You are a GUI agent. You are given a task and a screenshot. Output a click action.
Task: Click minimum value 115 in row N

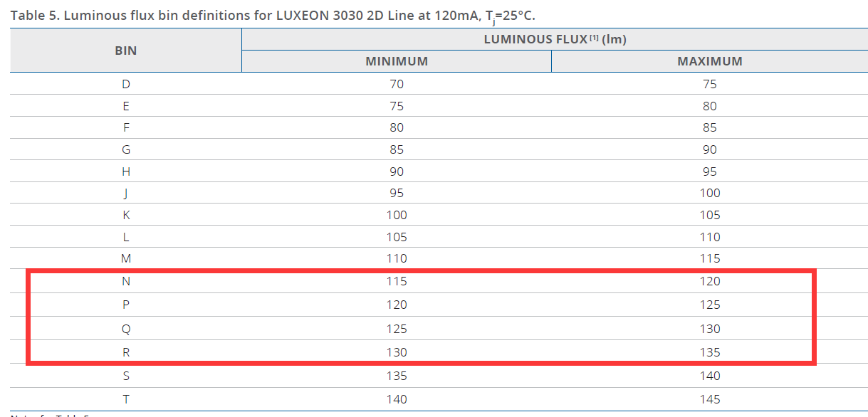coord(397,281)
